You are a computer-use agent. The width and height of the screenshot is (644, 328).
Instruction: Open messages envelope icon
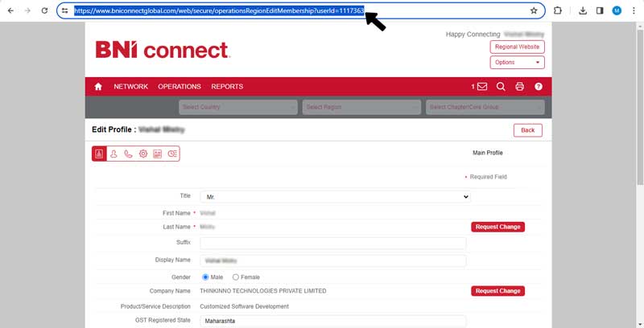point(482,87)
